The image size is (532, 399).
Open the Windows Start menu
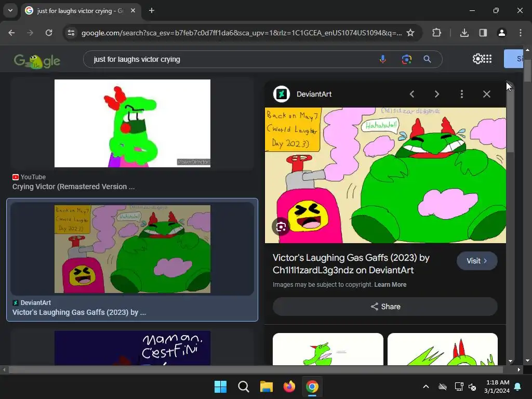tap(220, 387)
